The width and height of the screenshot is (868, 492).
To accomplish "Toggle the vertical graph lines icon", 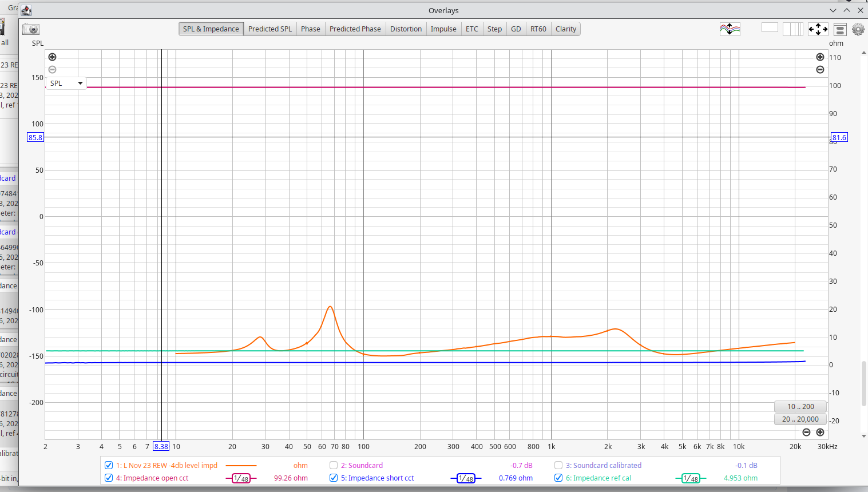I will 792,29.
